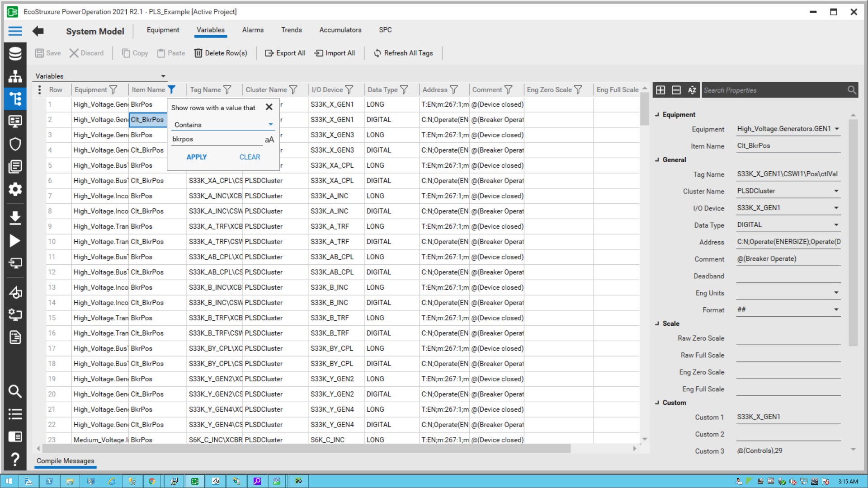Open Chrome from the taskbar
The width and height of the screenshot is (868, 488).
point(152,481)
